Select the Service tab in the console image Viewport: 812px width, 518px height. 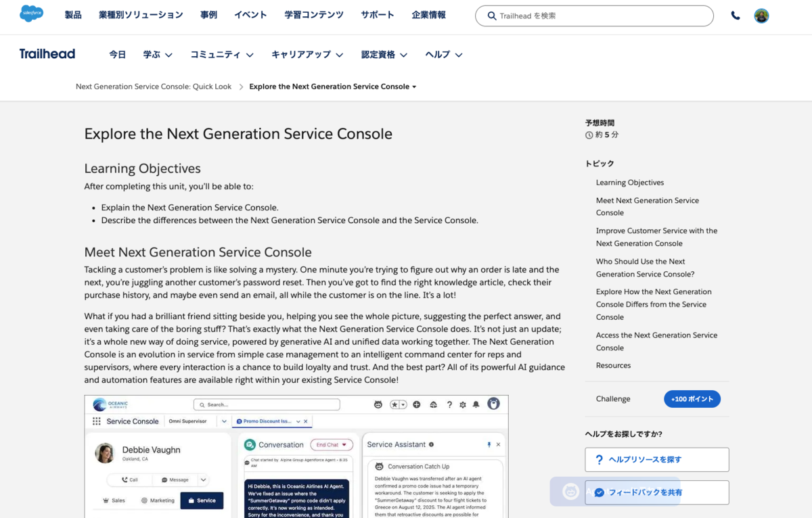coord(202,500)
